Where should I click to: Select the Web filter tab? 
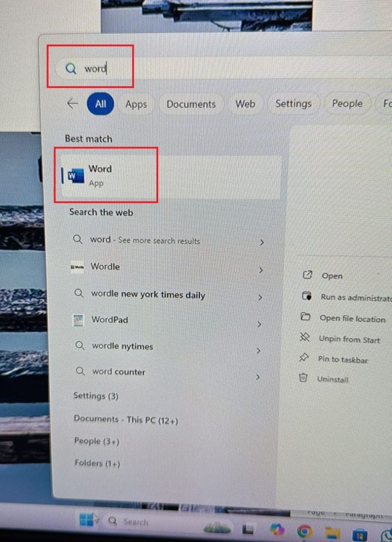pyautogui.click(x=245, y=104)
